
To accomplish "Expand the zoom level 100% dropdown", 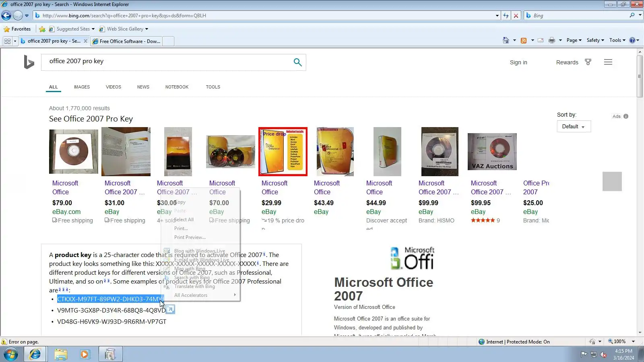I will pos(633,341).
